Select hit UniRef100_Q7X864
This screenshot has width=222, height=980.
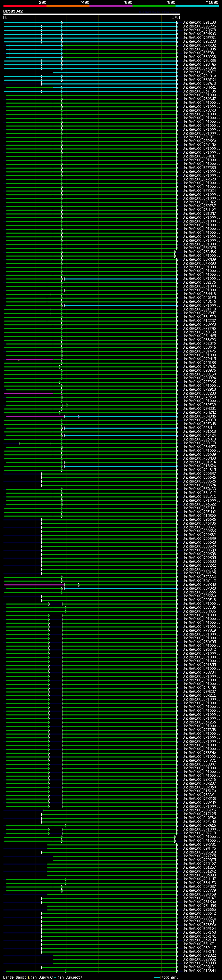(199, 68)
